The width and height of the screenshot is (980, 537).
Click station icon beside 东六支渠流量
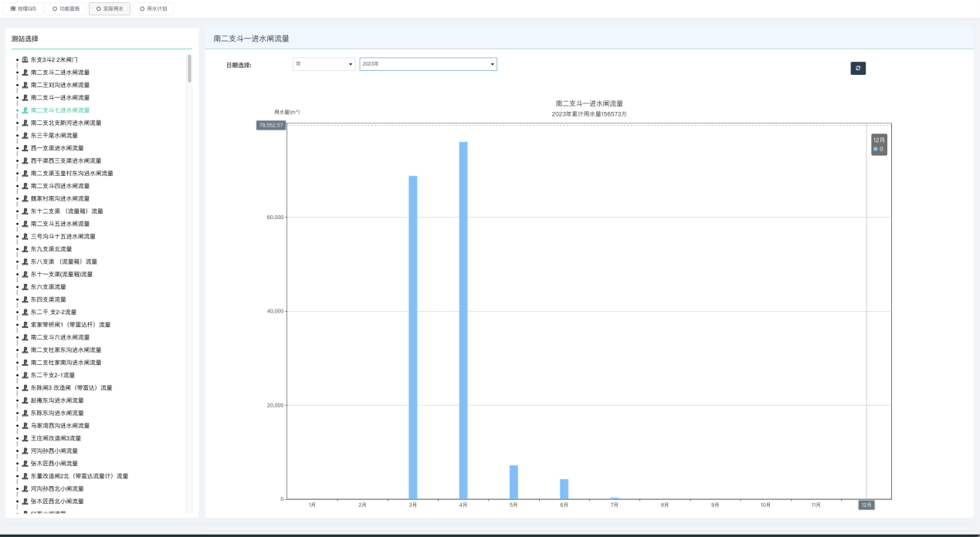(25, 287)
